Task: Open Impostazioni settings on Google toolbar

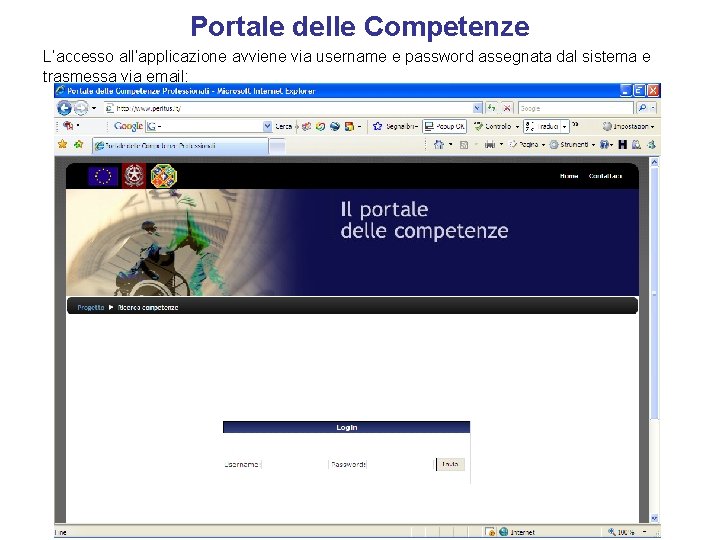Action: (x=629, y=126)
